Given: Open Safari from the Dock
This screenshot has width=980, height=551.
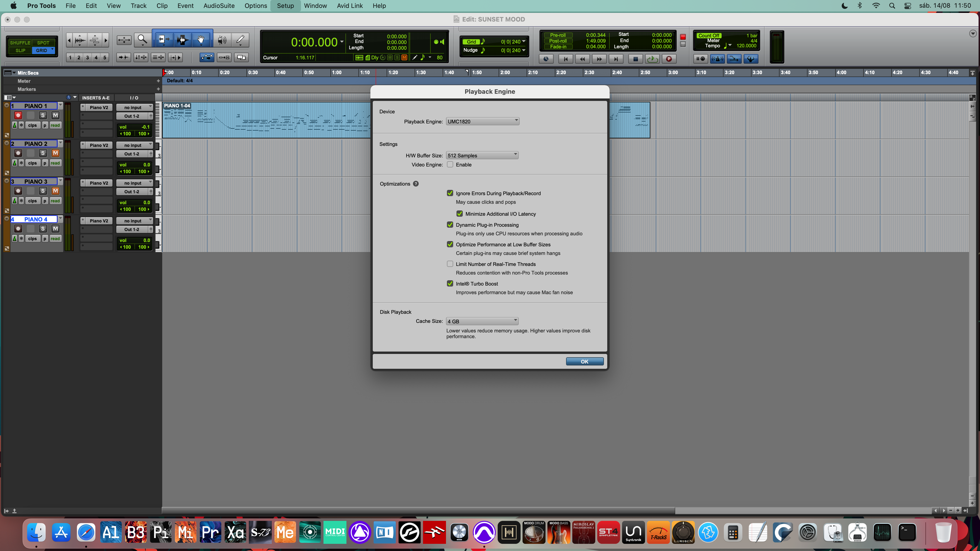Looking at the screenshot, I should 86,532.
